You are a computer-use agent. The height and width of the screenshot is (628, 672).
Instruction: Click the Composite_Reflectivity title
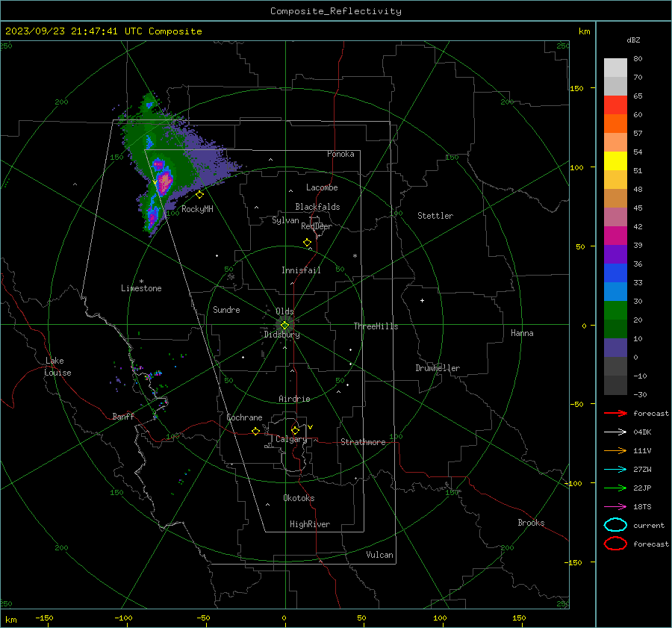336,11
